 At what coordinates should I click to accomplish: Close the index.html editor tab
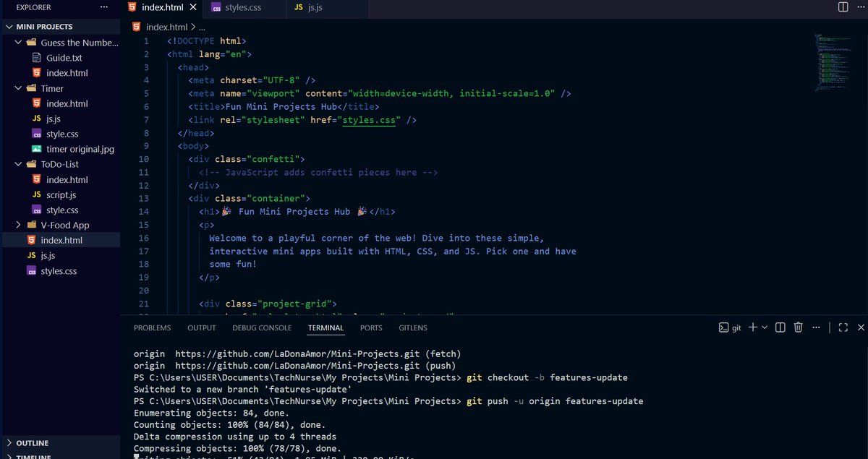coord(192,8)
